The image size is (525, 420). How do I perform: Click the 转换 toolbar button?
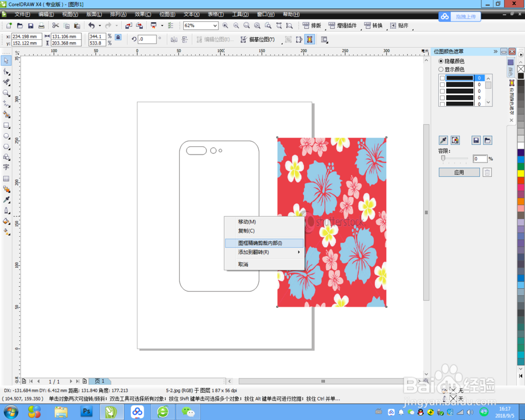(373, 25)
